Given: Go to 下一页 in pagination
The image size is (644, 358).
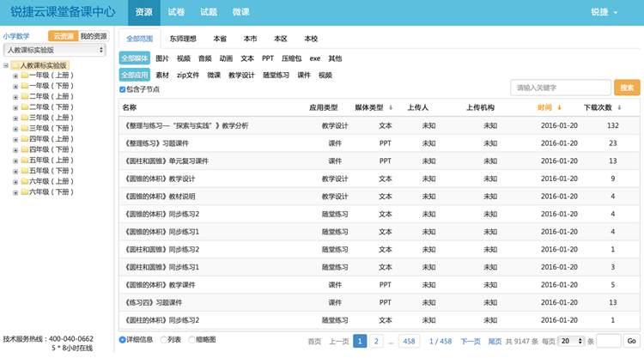Looking at the screenshot, I should 471,341.
